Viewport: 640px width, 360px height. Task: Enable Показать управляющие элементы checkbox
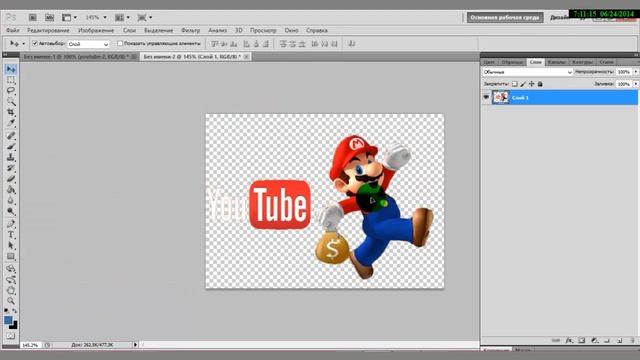[120, 43]
